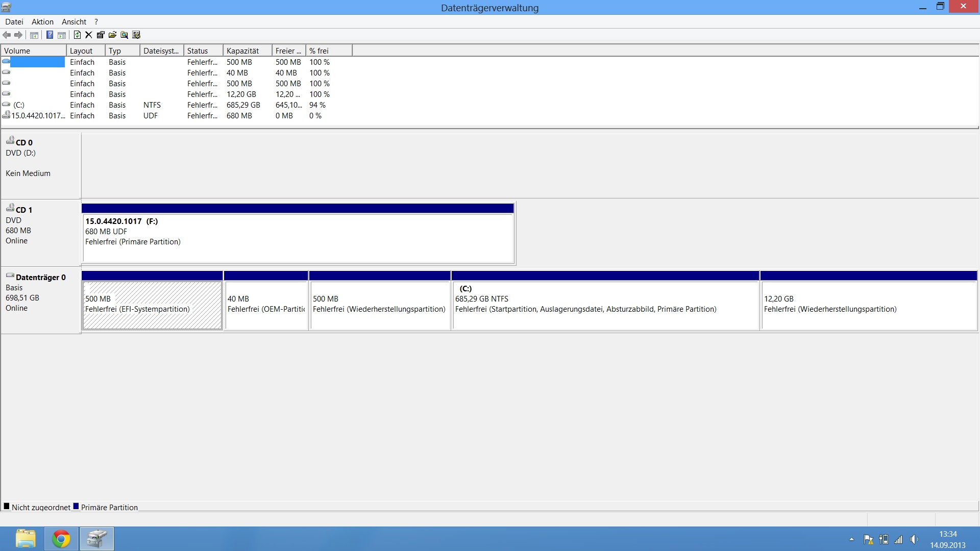
Task: Click the Datenträger 0 disk label
Action: (x=40, y=278)
